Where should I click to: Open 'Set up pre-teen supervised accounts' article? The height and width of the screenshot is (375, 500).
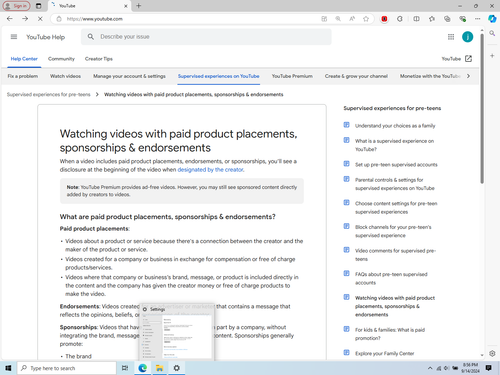click(396, 164)
